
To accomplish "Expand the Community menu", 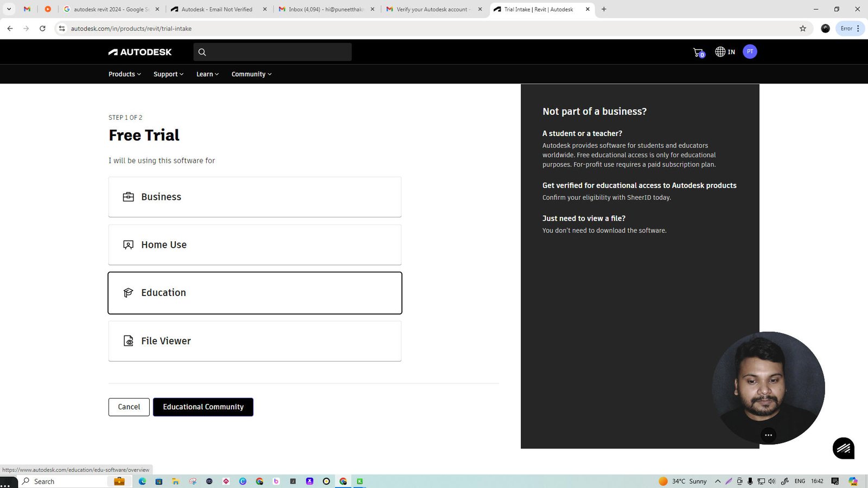I will (x=252, y=74).
